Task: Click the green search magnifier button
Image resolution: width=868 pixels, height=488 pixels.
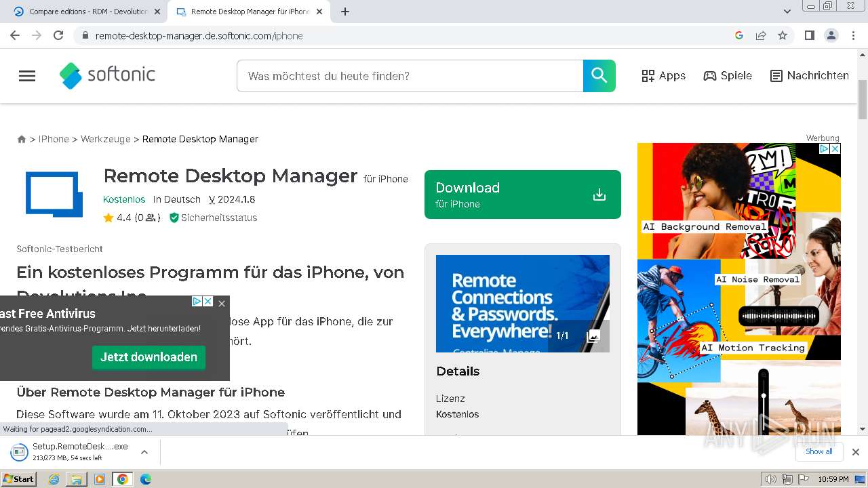Action: point(599,76)
